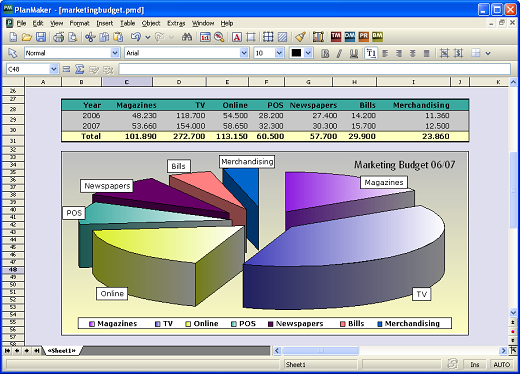Click the zoom magnifier icon
This screenshot has width=520, height=374.
point(219,37)
